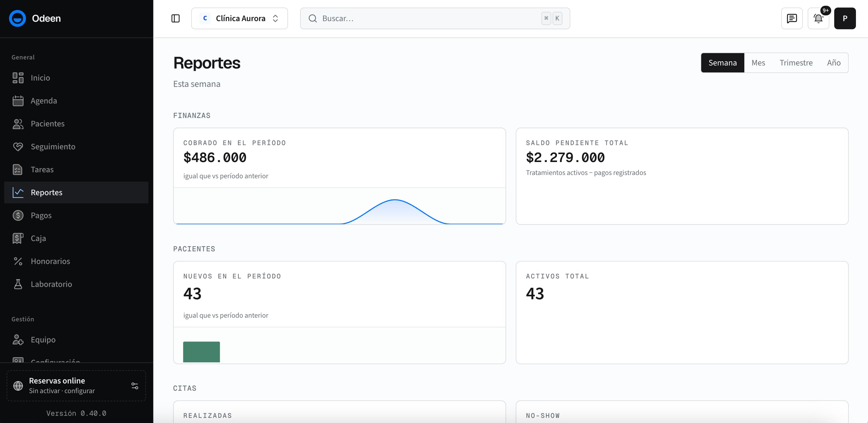This screenshot has width=868, height=423.
Task: Select the Semana period tab
Action: tap(722, 63)
